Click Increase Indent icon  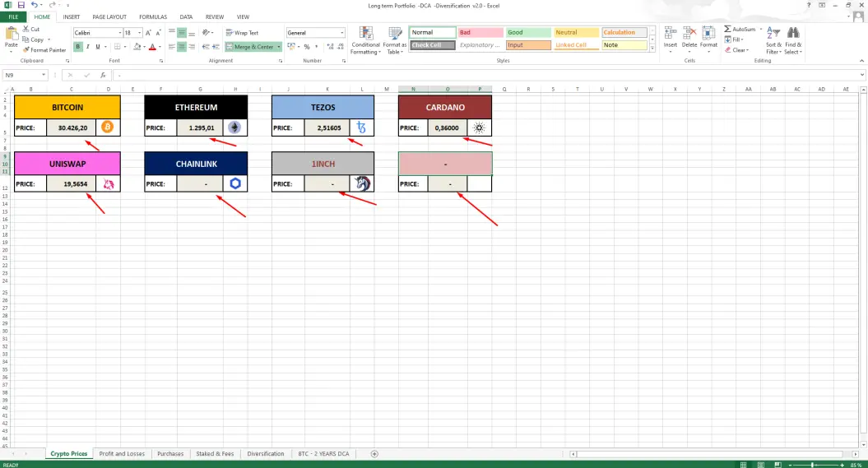[x=216, y=47]
